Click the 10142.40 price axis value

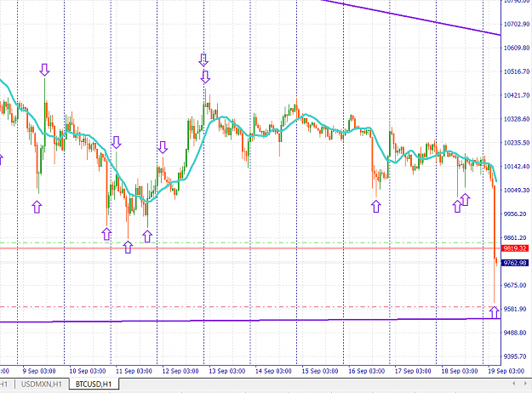pyautogui.click(x=517, y=167)
